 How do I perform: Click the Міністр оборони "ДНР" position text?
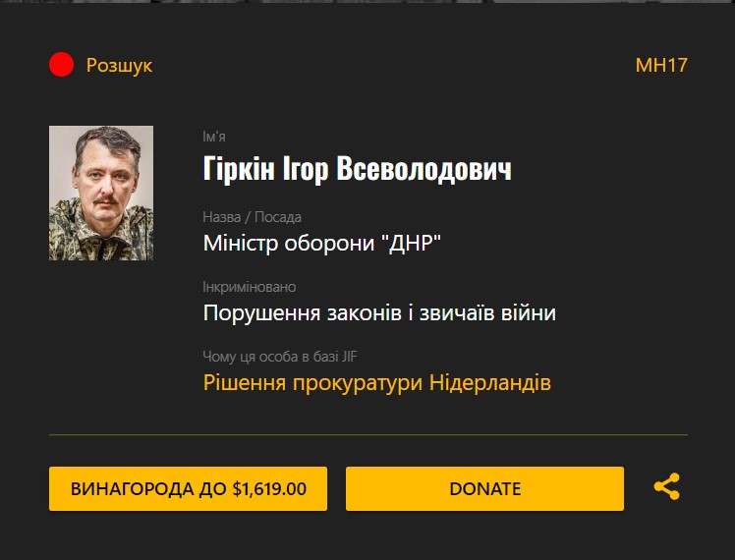pos(322,243)
